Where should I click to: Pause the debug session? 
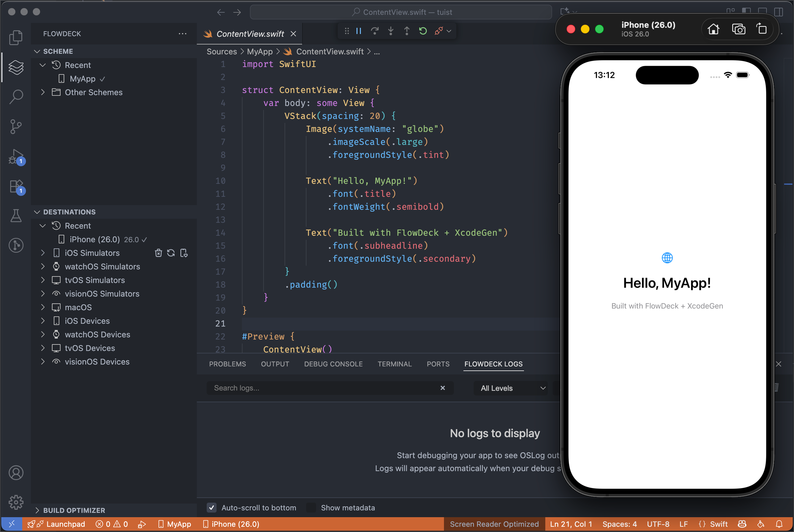coord(359,31)
